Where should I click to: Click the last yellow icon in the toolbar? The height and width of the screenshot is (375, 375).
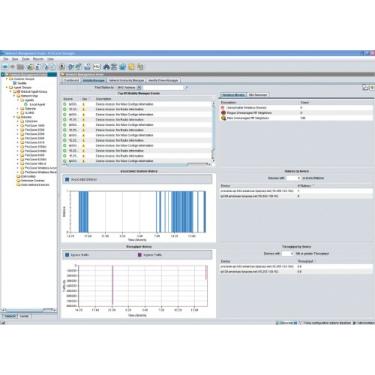pyautogui.click(x=140, y=67)
